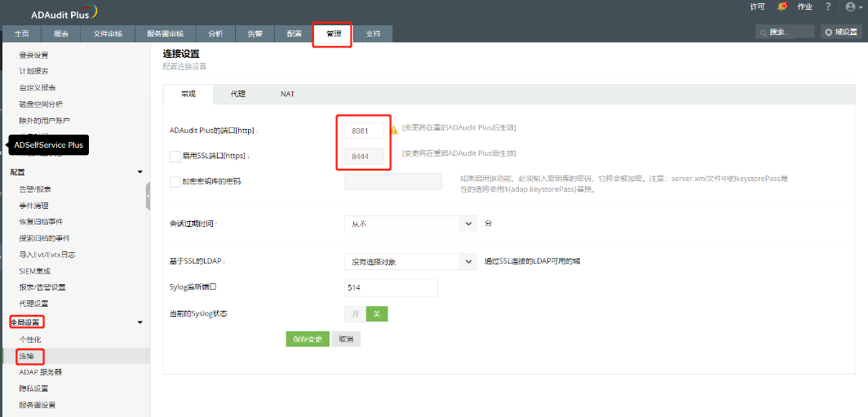This screenshot has width=868, height=417.
Task: Open the 告警 tab
Action: point(255,33)
